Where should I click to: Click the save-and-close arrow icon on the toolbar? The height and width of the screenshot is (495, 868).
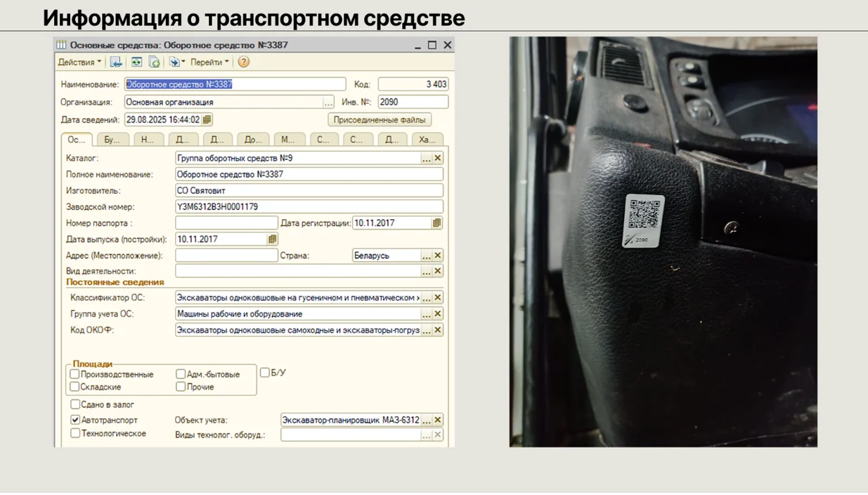click(116, 62)
